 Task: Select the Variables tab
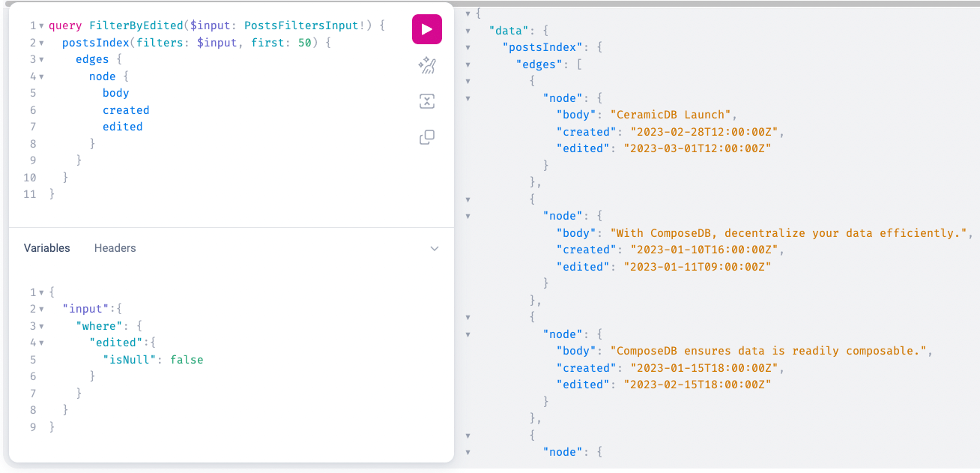pyautogui.click(x=46, y=247)
